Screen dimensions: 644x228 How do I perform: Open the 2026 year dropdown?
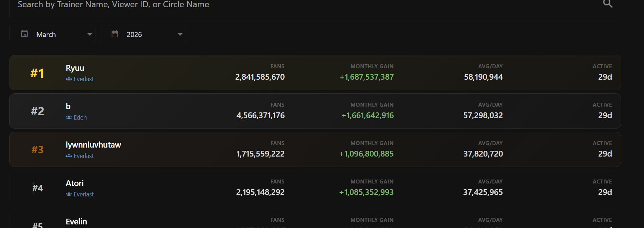(x=143, y=34)
